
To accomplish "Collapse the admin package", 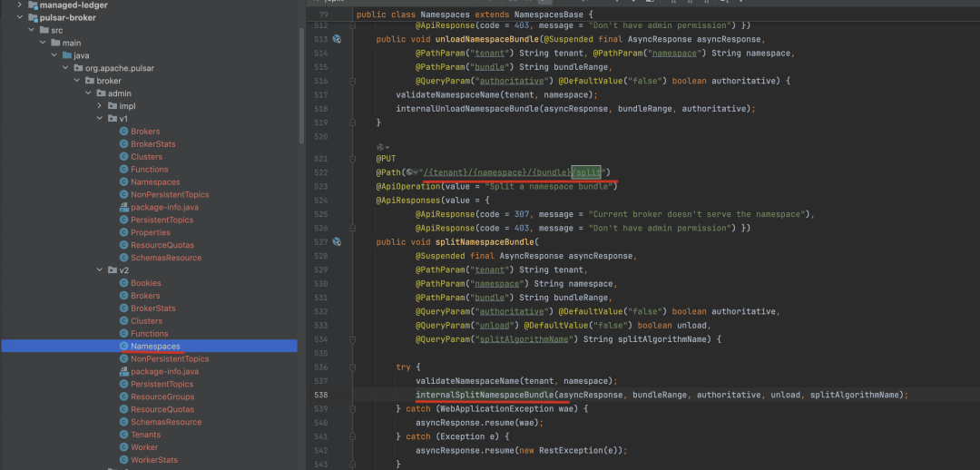I will [x=88, y=93].
